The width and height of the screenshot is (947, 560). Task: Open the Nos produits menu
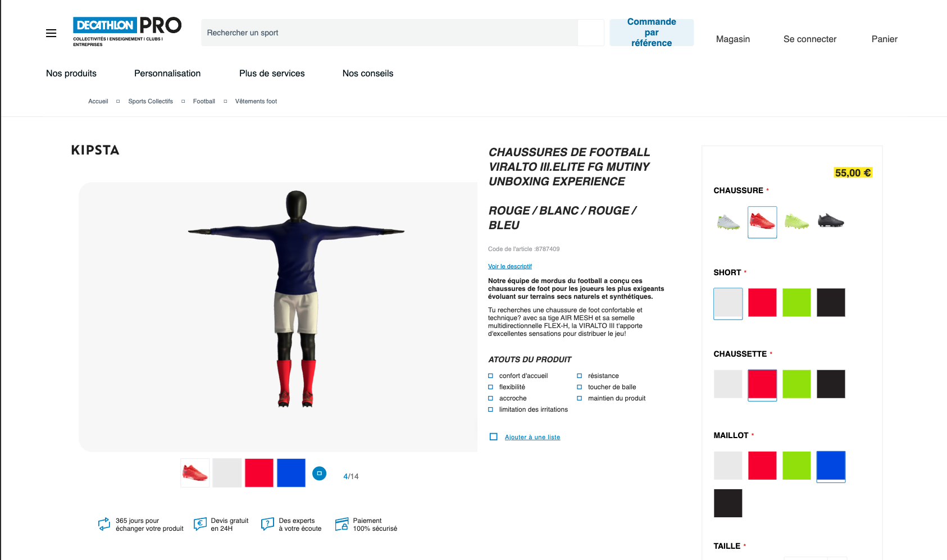tap(71, 74)
